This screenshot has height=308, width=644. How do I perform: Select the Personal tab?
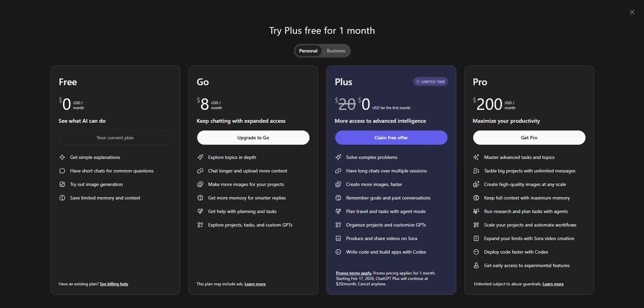tap(308, 51)
